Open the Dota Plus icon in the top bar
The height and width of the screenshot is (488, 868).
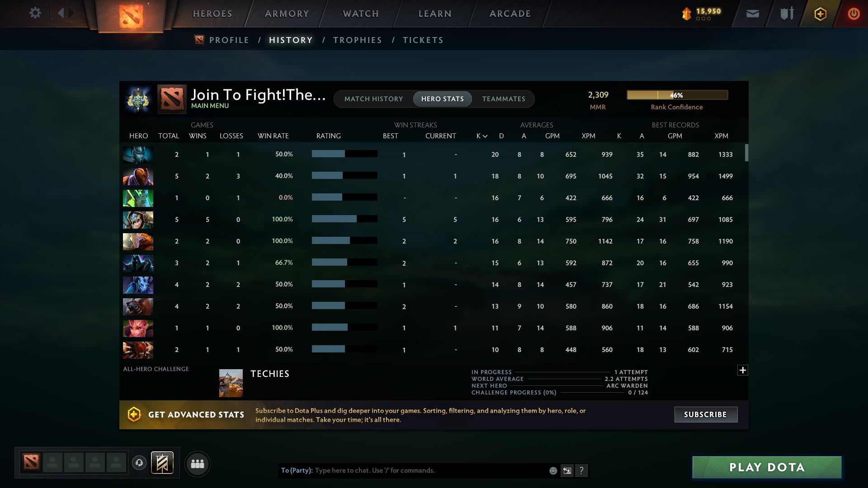coord(820,14)
